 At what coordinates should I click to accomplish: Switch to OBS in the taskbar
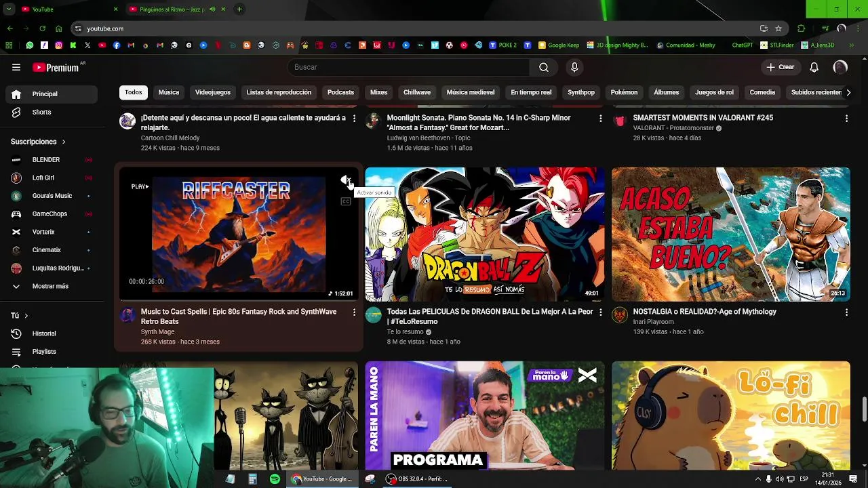[x=418, y=479]
